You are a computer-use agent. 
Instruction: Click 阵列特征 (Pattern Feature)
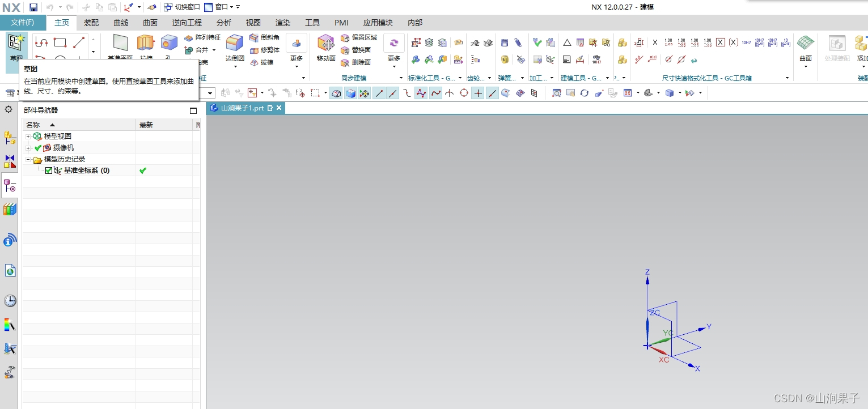pyautogui.click(x=203, y=37)
